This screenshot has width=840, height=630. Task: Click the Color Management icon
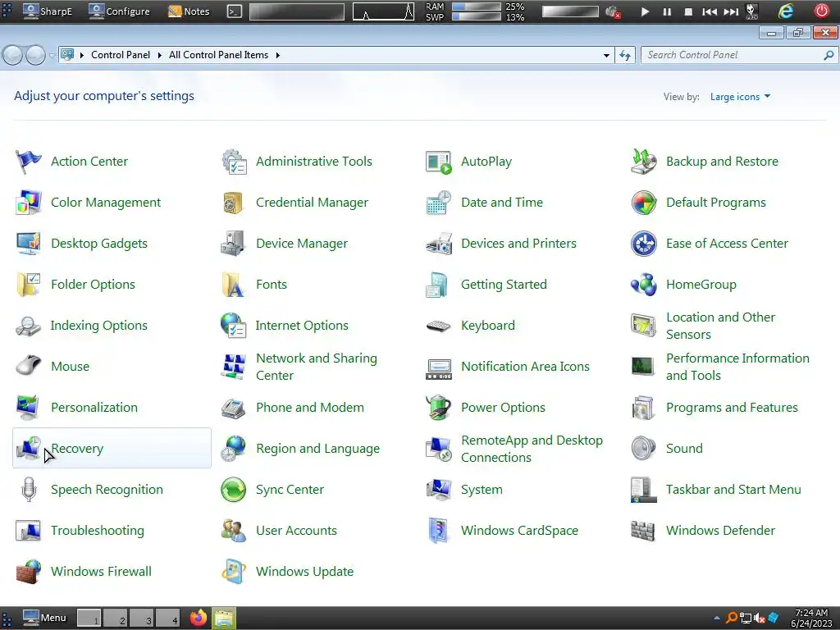28,203
